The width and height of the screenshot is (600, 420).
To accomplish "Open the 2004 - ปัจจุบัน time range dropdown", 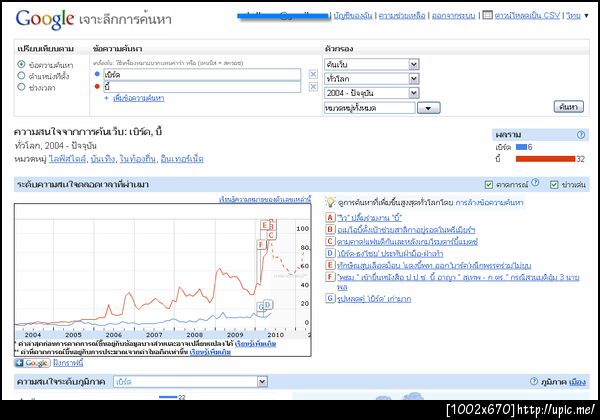I will pyautogui.click(x=372, y=93).
